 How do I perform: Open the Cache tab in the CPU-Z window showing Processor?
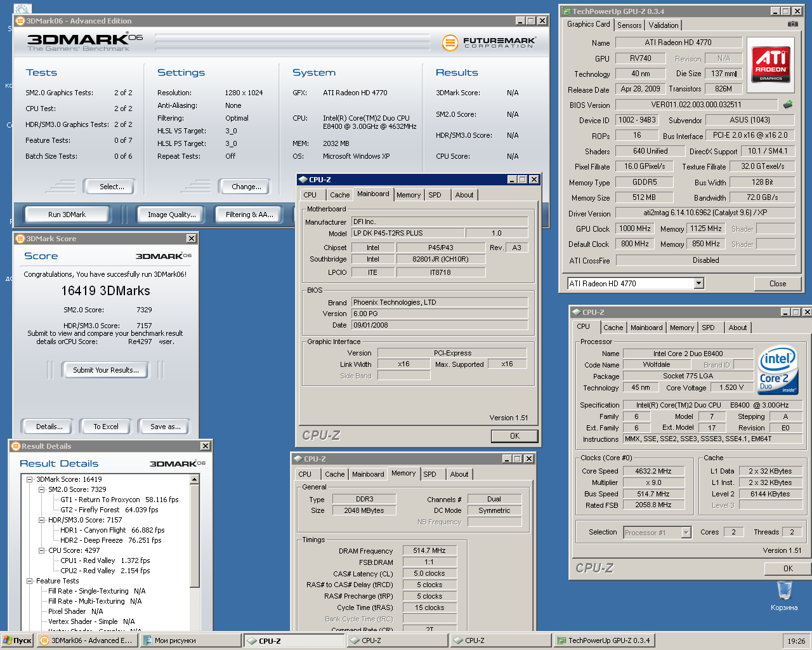[x=613, y=328]
